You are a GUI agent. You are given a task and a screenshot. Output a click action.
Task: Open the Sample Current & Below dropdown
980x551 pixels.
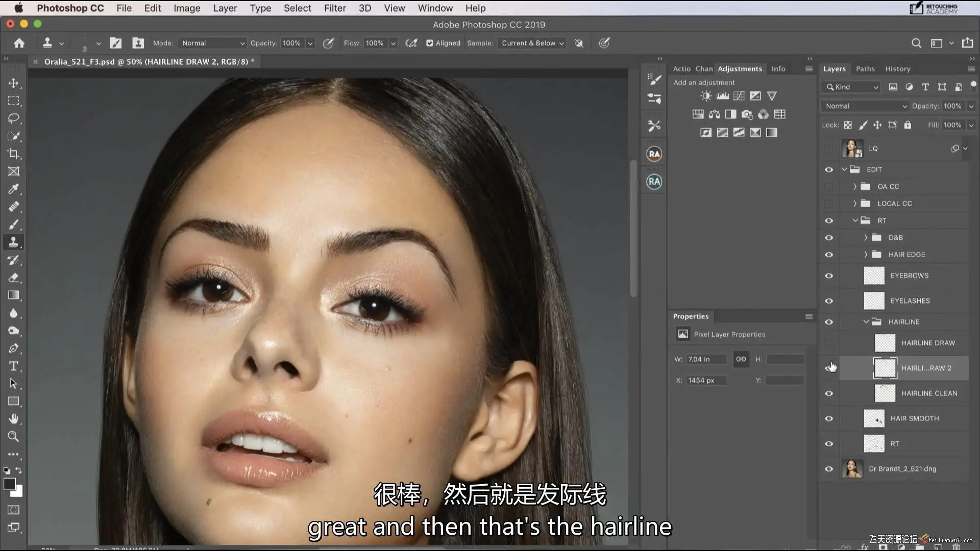pyautogui.click(x=532, y=43)
